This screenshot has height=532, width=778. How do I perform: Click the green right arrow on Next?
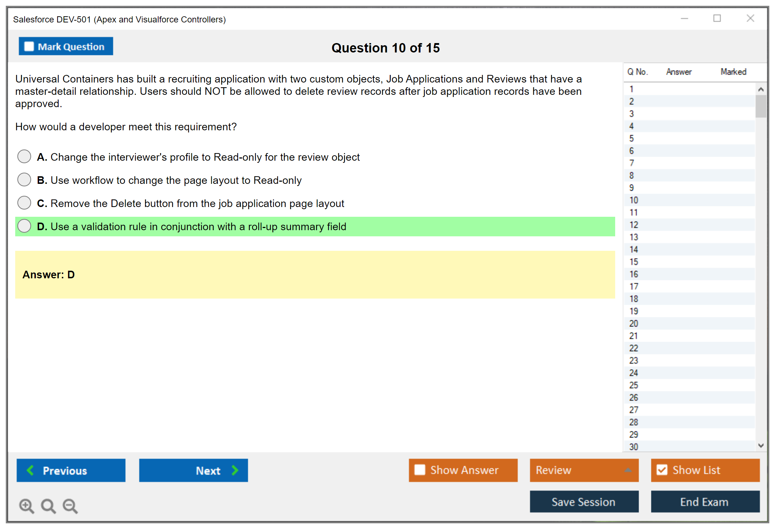coord(235,470)
